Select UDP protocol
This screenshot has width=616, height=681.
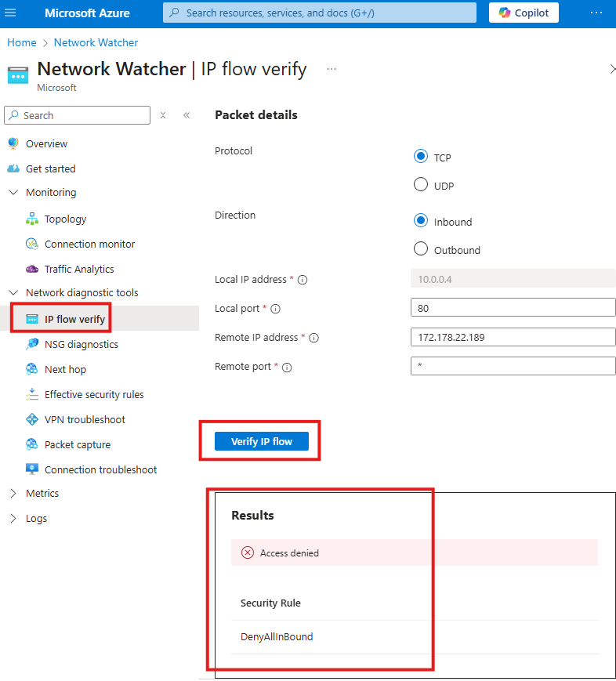tap(421, 184)
